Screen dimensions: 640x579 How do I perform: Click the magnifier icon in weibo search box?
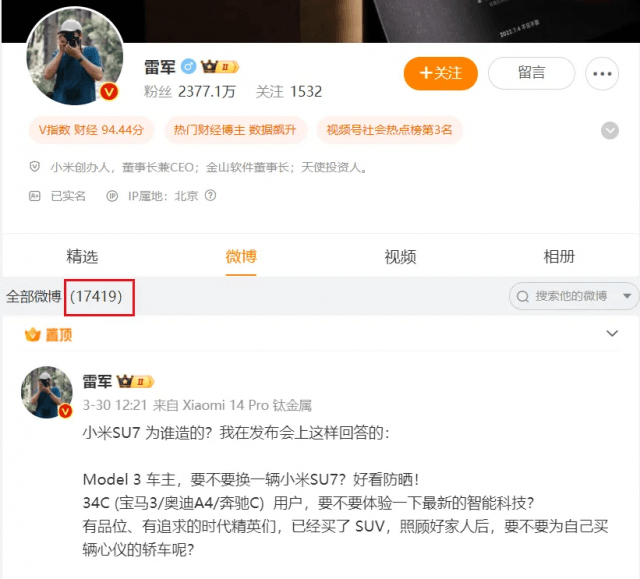click(x=522, y=296)
